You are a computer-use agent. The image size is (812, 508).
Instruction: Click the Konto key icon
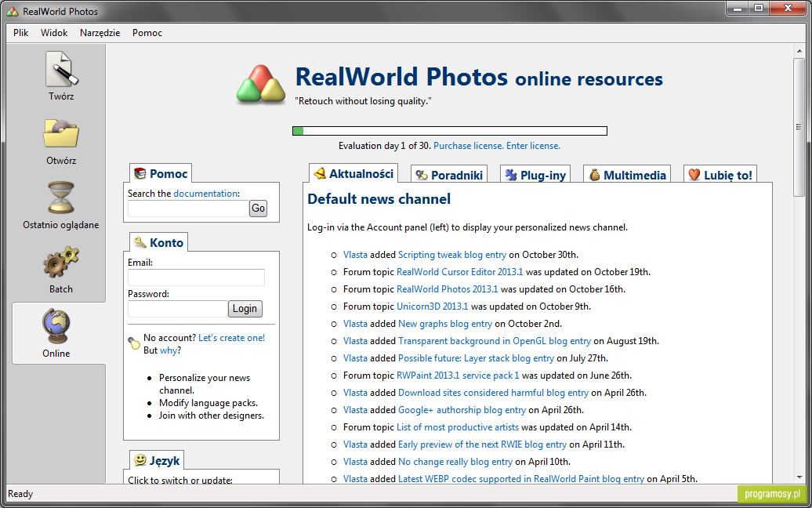click(x=140, y=242)
